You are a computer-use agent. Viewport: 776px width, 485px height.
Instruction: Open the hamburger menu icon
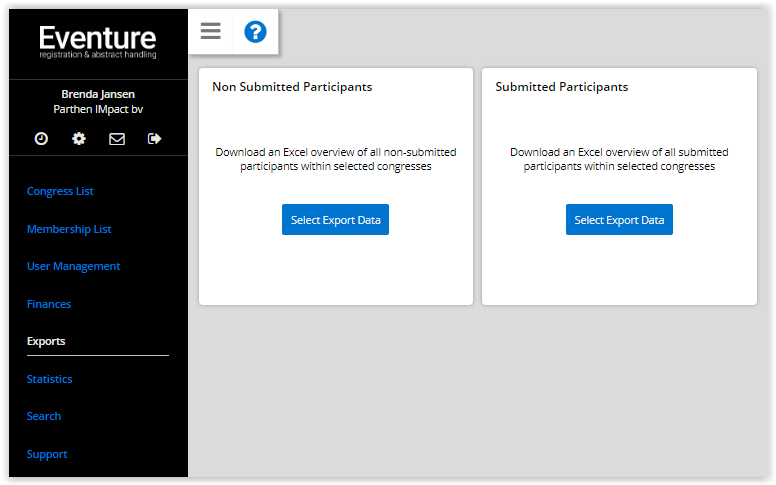(x=210, y=31)
